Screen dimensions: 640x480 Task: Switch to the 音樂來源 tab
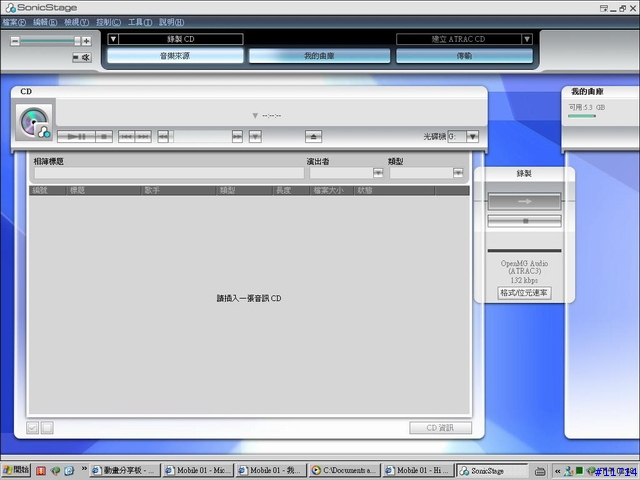pos(175,56)
